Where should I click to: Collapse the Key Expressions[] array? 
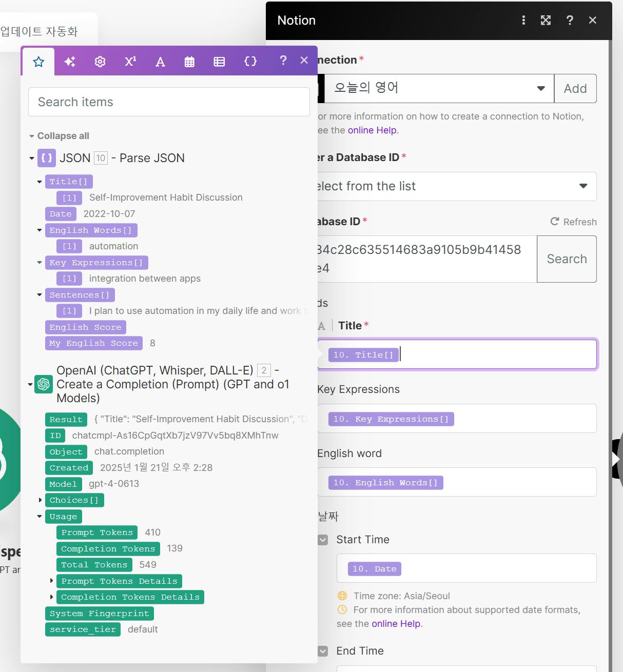tap(40, 263)
